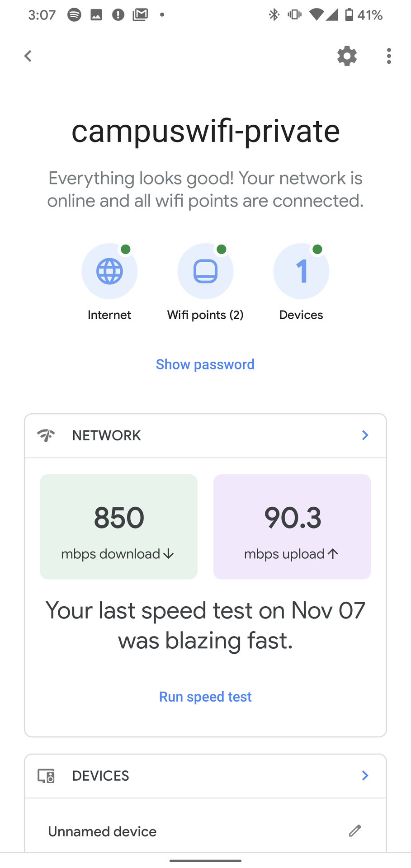Expand the Network card chevron
411x868 pixels.
click(x=365, y=435)
